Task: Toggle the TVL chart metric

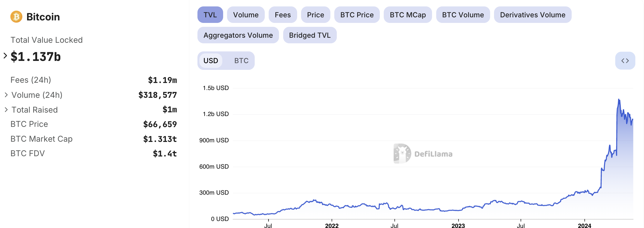Action: 210,15
